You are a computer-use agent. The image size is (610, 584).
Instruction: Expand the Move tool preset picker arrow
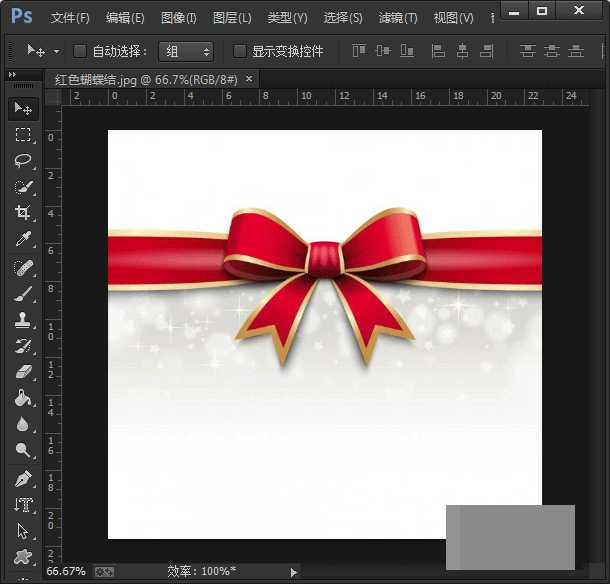[x=57, y=51]
